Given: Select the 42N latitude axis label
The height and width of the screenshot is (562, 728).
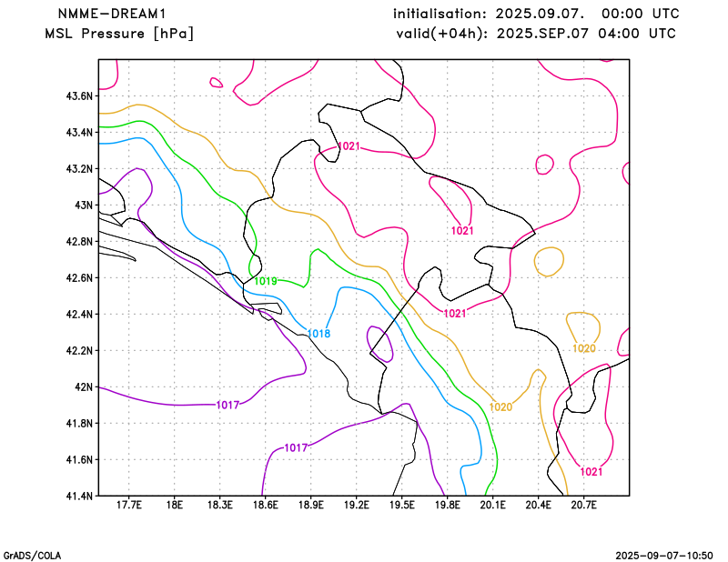Looking at the screenshot, I should pyautogui.click(x=84, y=386).
